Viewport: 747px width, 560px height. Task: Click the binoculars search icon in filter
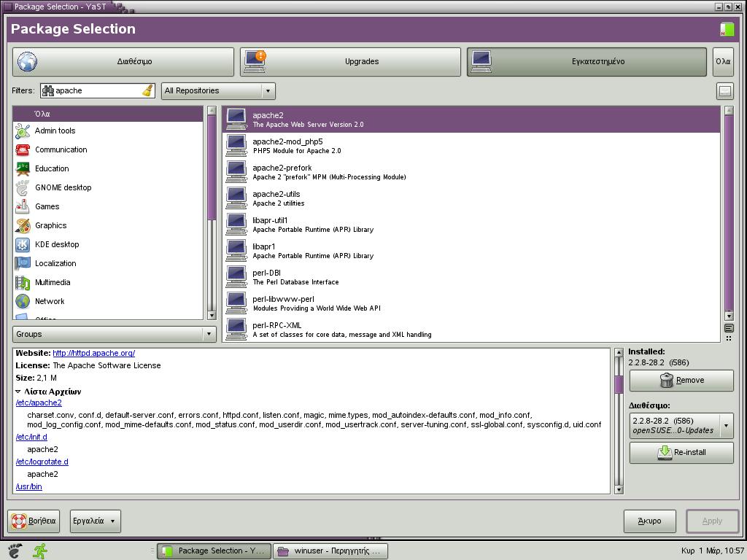click(x=47, y=90)
